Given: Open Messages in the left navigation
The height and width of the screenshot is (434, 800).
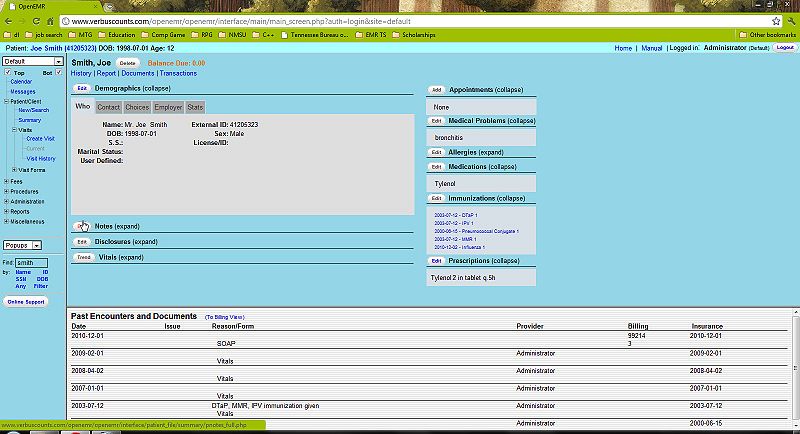Looking at the screenshot, I should (23, 92).
